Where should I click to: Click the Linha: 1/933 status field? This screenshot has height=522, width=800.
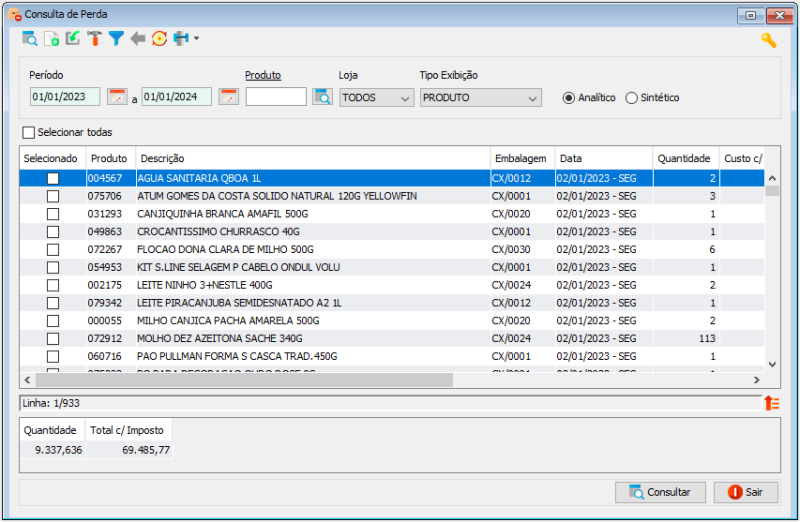click(390, 403)
